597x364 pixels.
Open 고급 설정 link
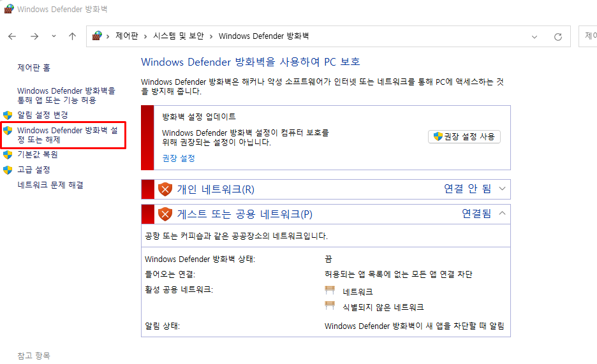(x=34, y=170)
